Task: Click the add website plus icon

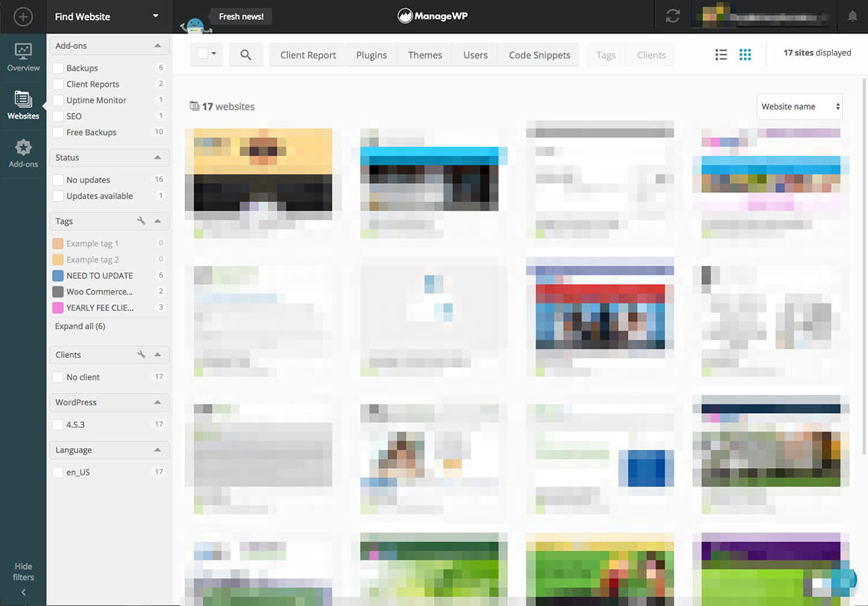Action: [23, 16]
